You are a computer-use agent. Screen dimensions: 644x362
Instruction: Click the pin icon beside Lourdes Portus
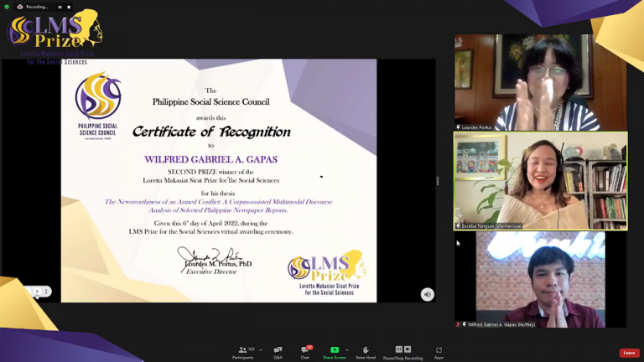click(x=458, y=127)
